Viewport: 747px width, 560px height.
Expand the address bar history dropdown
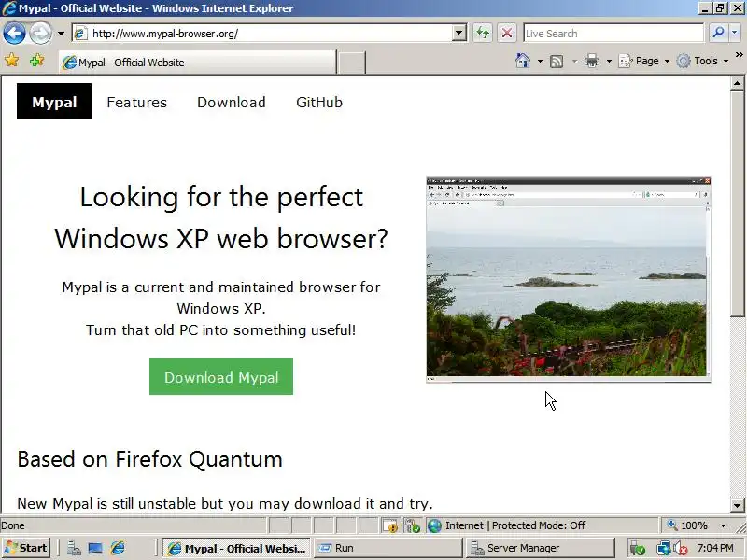tap(459, 34)
